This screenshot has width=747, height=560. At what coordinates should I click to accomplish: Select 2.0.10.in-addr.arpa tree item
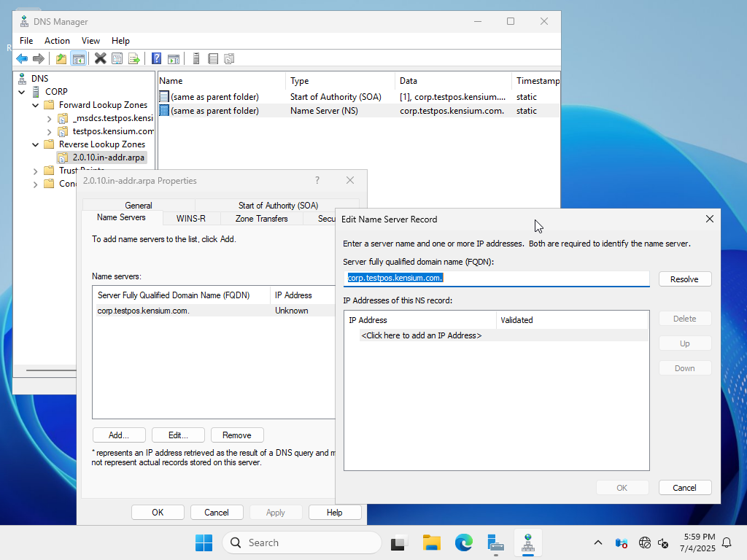coord(108,157)
